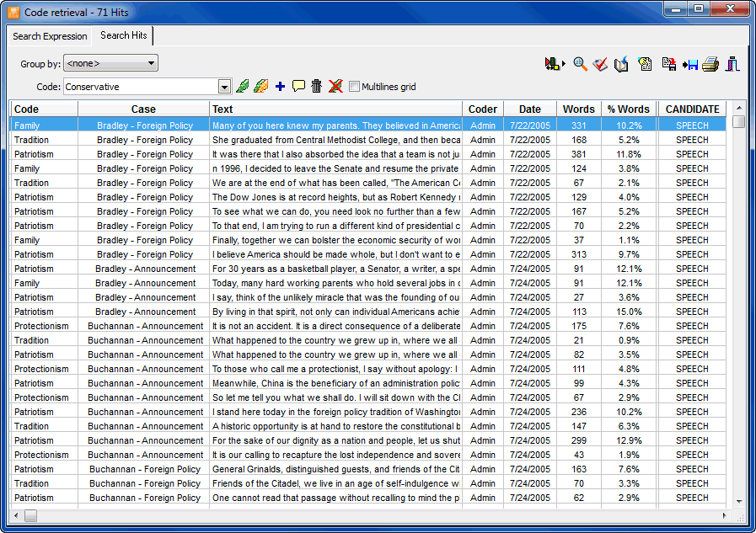Toggle the Multilines grid checkbox
756x533 pixels.
[x=354, y=87]
